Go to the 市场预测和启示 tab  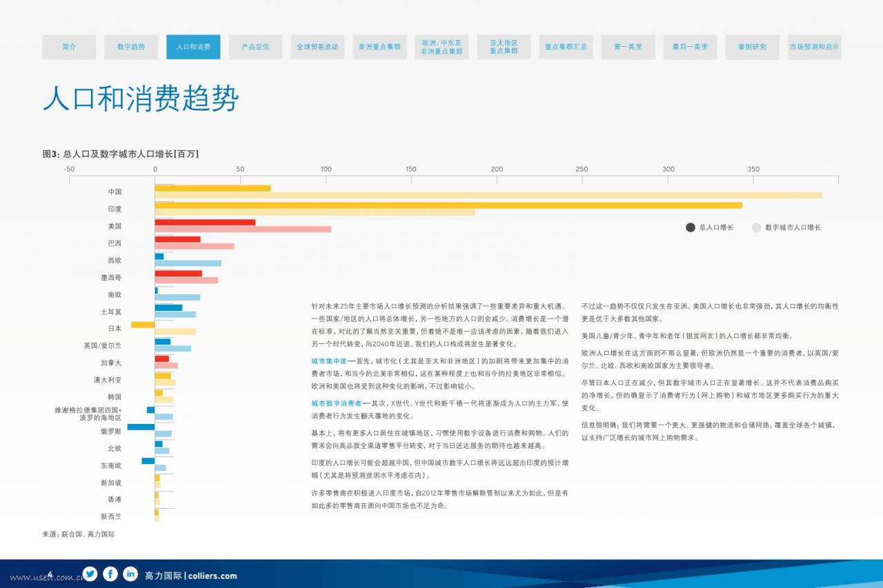(814, 47)
